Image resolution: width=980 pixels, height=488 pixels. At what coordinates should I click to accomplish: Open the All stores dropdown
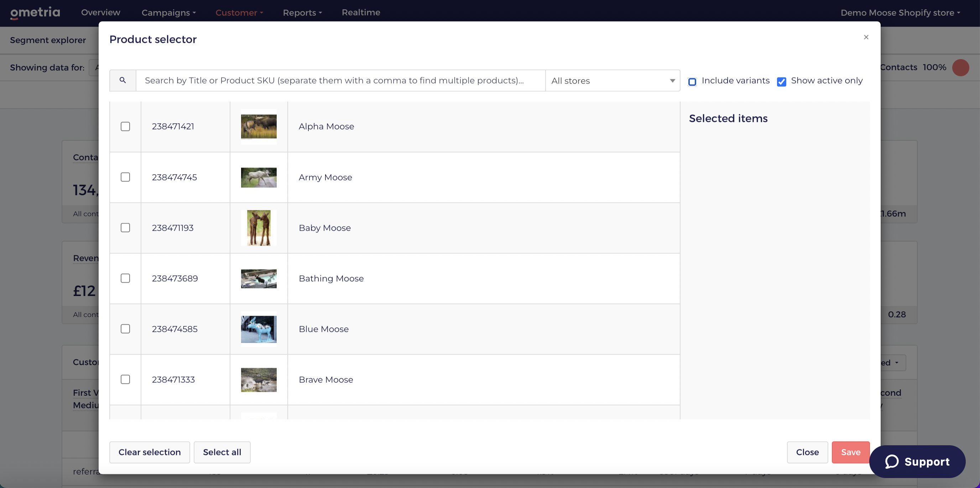pos(612,81)
